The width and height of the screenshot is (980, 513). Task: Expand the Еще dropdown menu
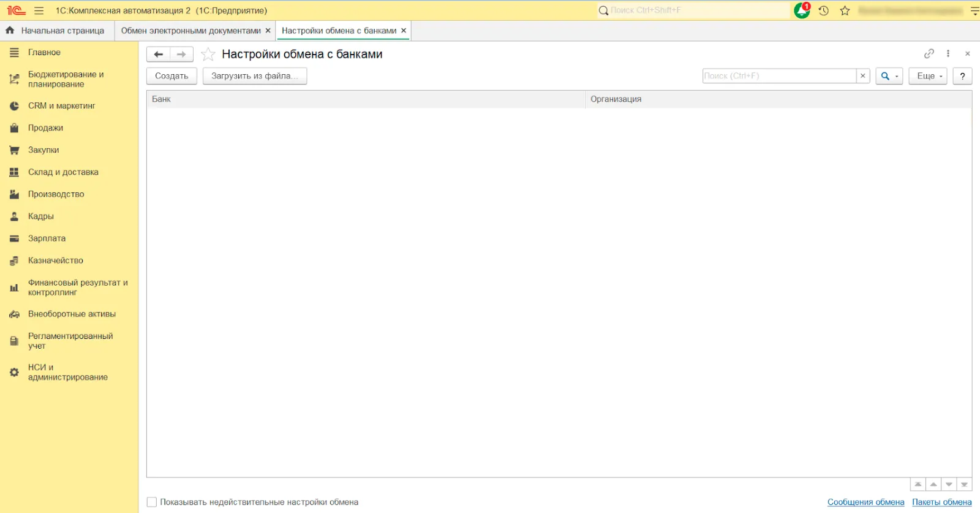929,76
